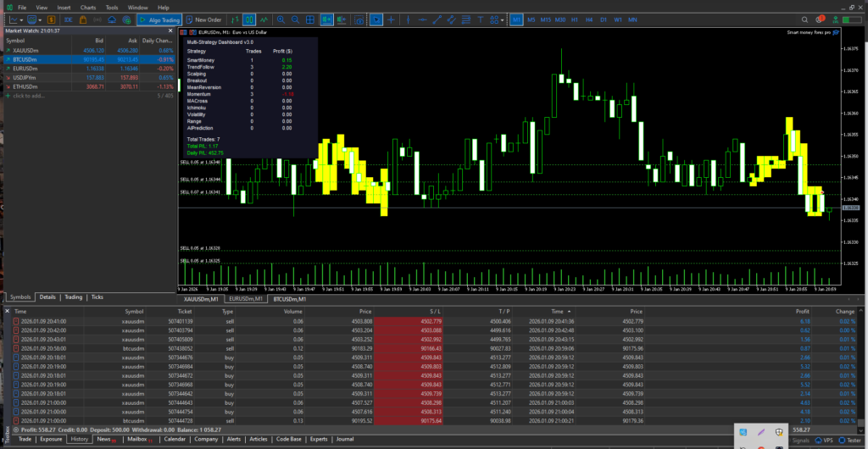Image resolution: width=868 pixels, height=449 pixels.
Task: Click the Zoom In magnifier icon
Action: click(281, 19)
